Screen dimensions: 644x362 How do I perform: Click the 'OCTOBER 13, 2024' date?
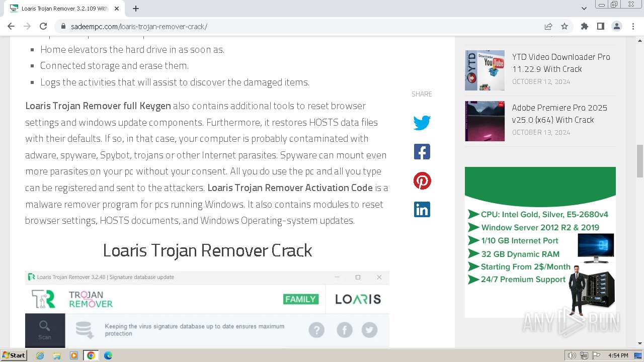541,132
